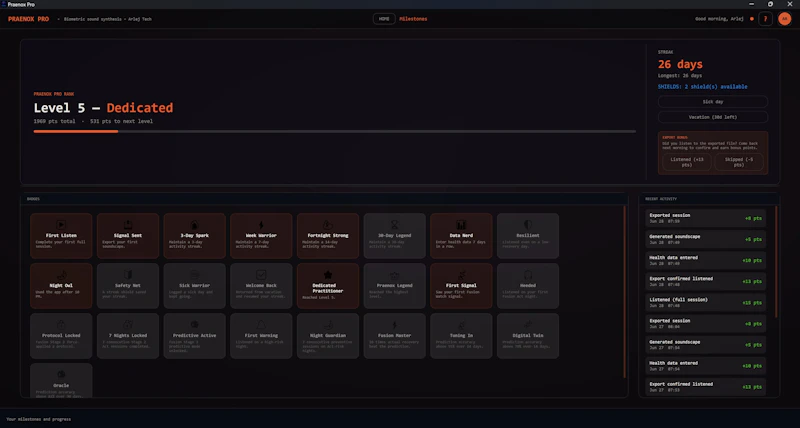Click the Data Nerd bar chart icon

(x=461, y=224)
